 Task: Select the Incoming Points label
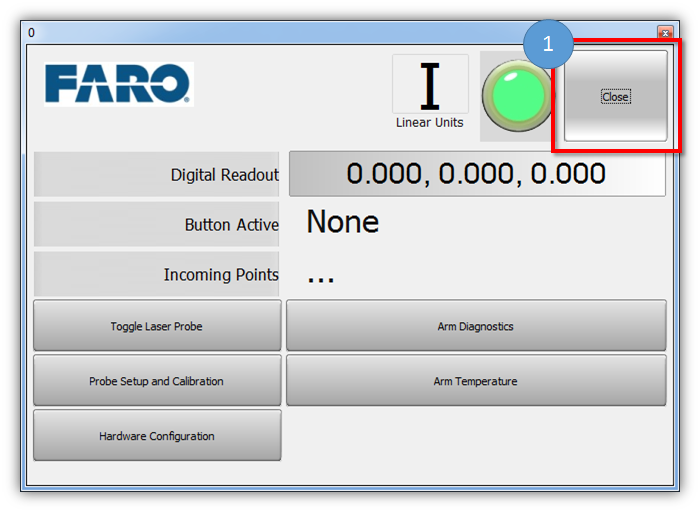point(221,275)
